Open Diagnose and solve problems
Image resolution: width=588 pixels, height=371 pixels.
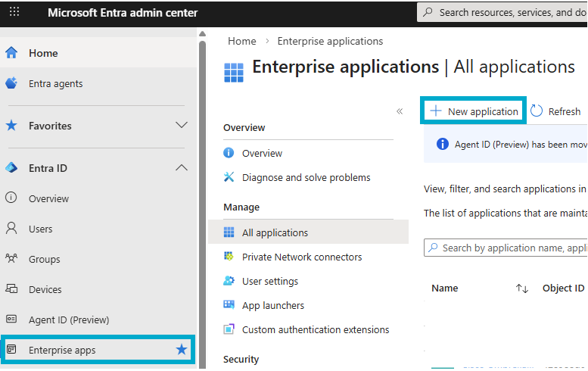coord(308,177)
